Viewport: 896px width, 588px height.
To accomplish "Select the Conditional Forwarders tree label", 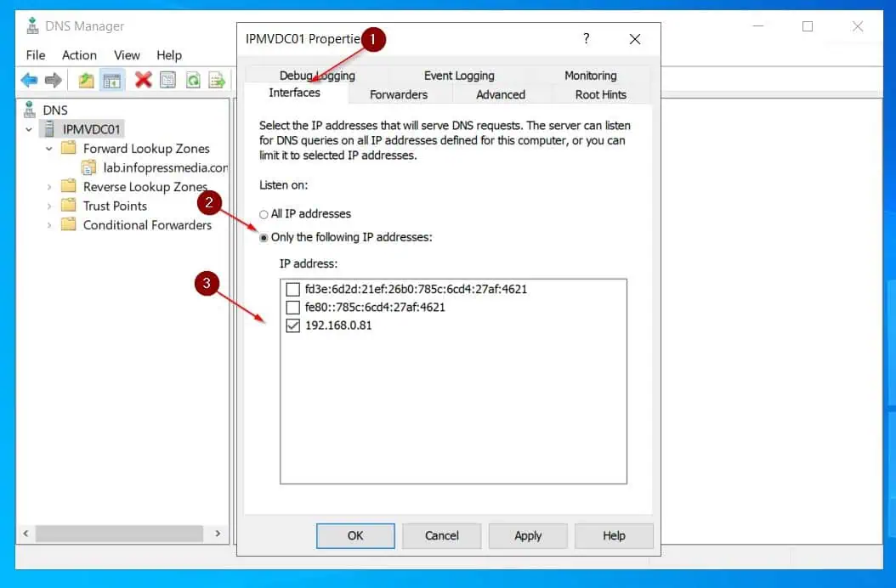I will (x=147, y=225).
